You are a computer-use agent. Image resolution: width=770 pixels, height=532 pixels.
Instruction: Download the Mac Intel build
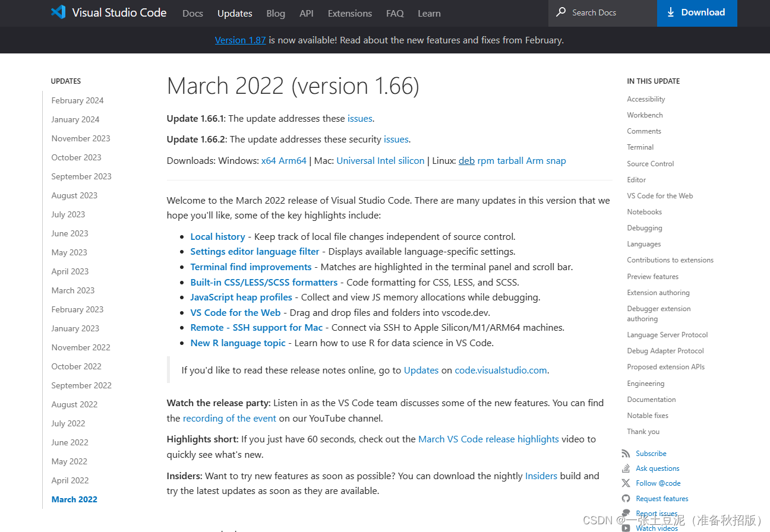coord(387,161)
